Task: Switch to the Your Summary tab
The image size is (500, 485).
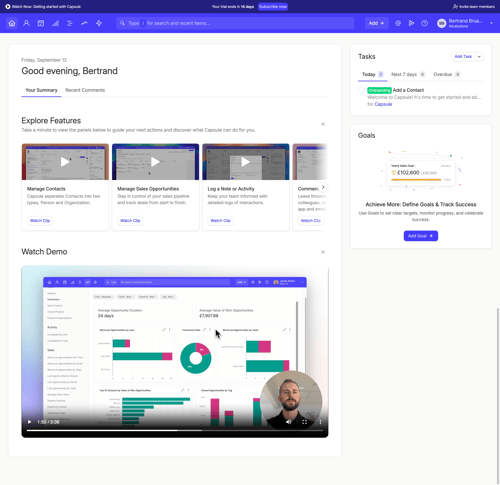Action: pos(41,90)
